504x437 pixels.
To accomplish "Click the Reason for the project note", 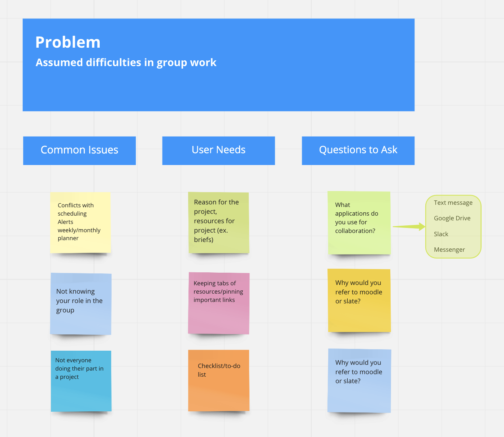I will [219, 223].
